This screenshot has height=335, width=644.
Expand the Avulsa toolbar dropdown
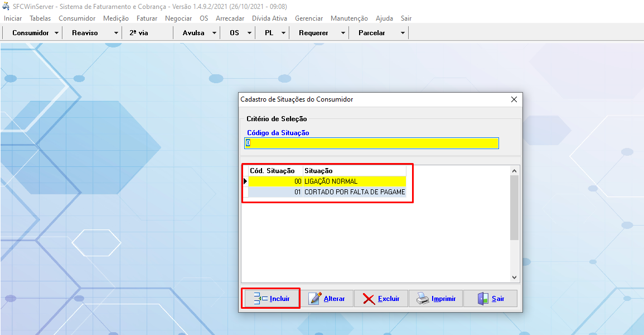coord(215,33)
